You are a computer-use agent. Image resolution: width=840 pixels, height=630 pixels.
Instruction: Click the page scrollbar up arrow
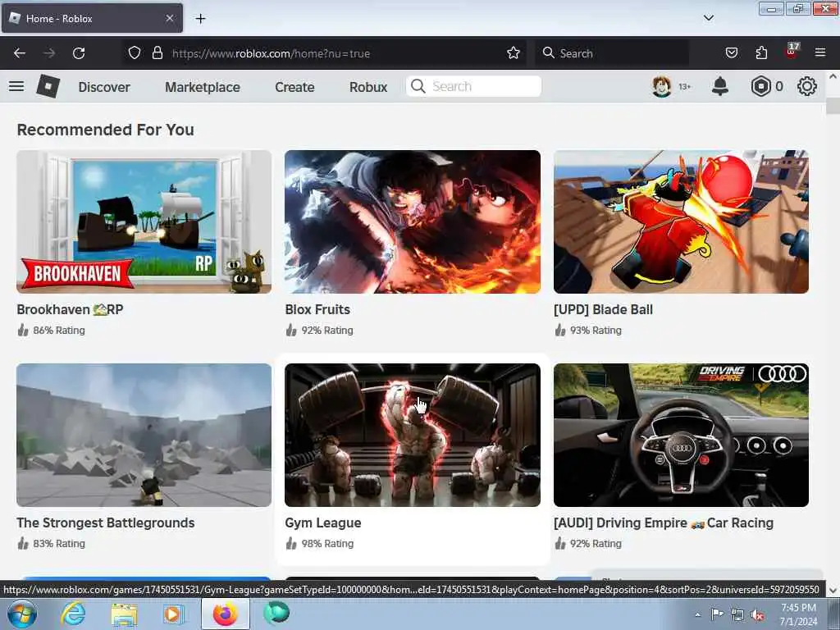coord(833,76)
